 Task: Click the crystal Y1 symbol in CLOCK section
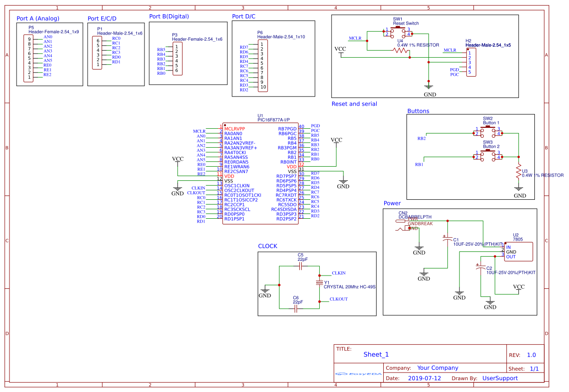point(318,282)
